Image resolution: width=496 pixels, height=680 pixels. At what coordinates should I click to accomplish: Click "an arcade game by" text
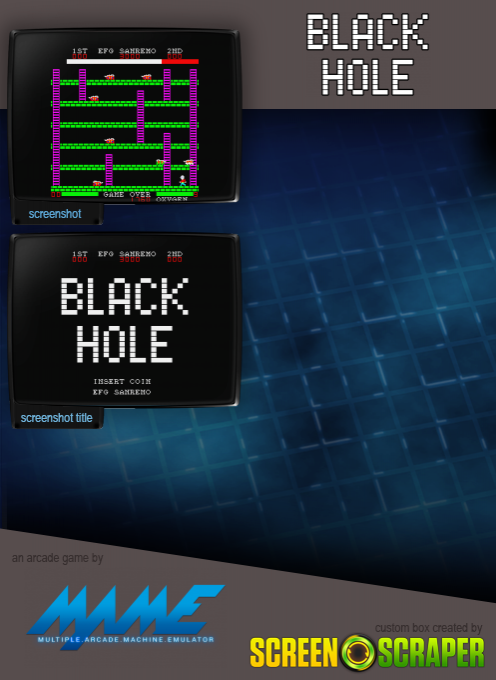57,558
